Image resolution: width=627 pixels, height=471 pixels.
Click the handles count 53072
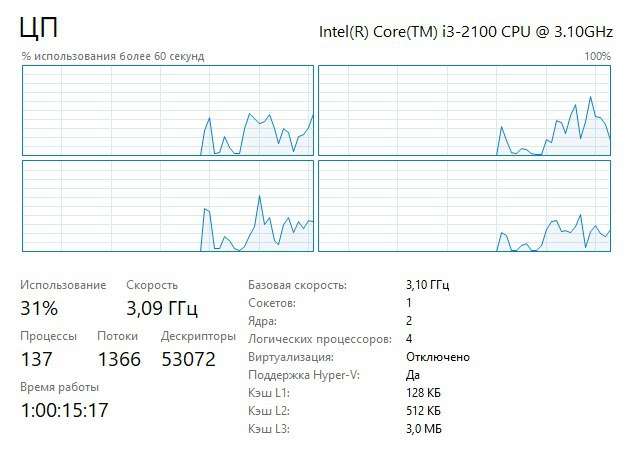pos(188,359)
